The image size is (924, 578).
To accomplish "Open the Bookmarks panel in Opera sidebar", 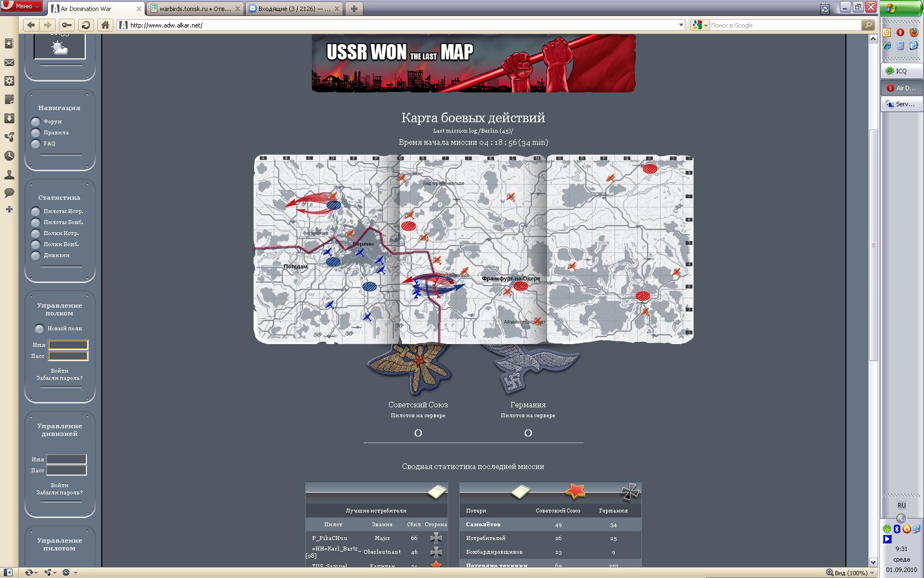I will pyautogui.click(x=9, y=43).
